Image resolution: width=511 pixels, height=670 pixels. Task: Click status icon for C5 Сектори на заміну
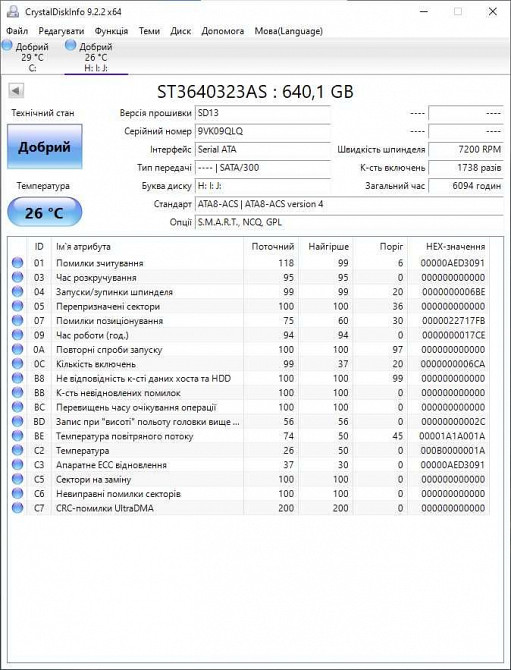(x=18, y=479)
